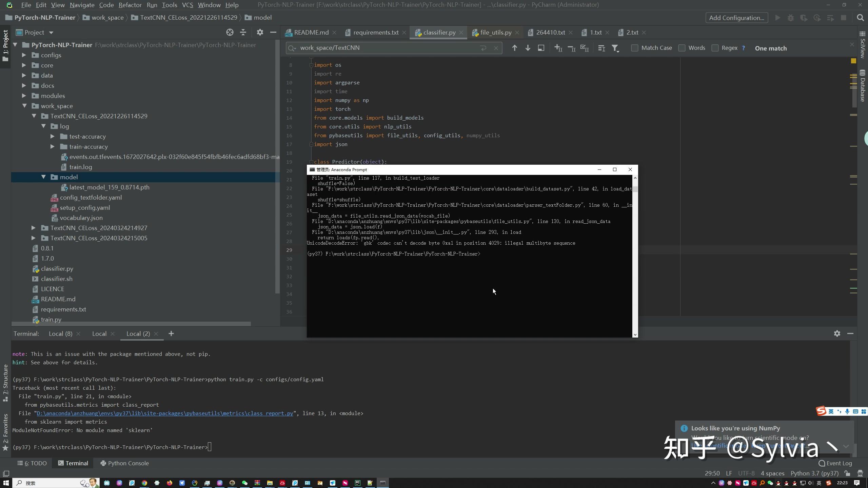The width and height of the screenshot is (868, 488).
Task: Collapse the work_space folder
Action: coord(25,106)
